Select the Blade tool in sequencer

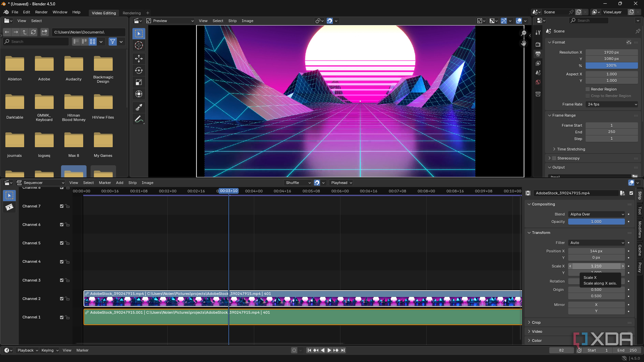coord(9,207)
